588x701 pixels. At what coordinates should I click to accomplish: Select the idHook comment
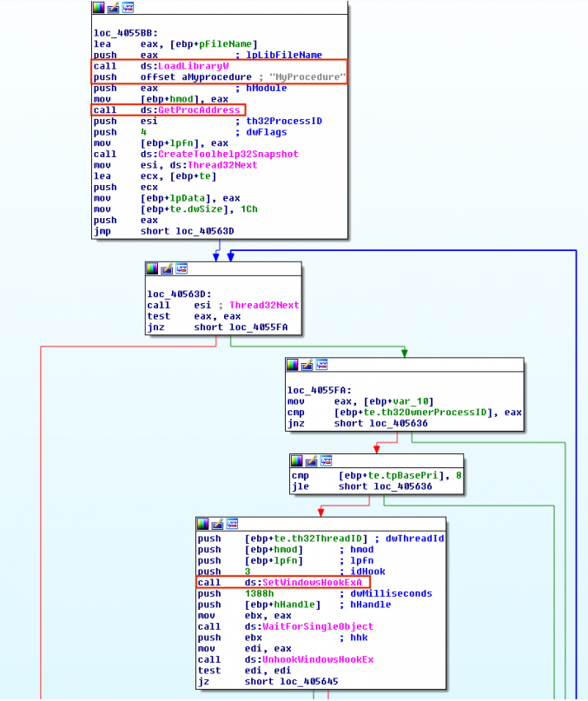pos(367,572)
